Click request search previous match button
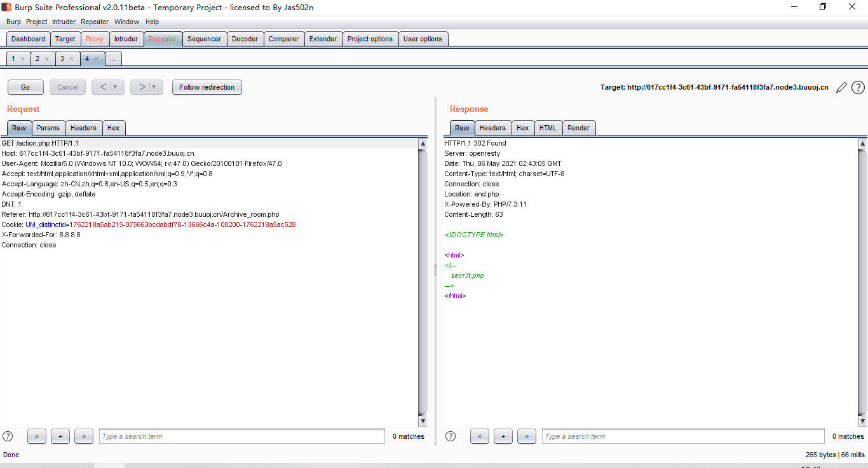Screen dimensions: 868x468 (37, 436)
